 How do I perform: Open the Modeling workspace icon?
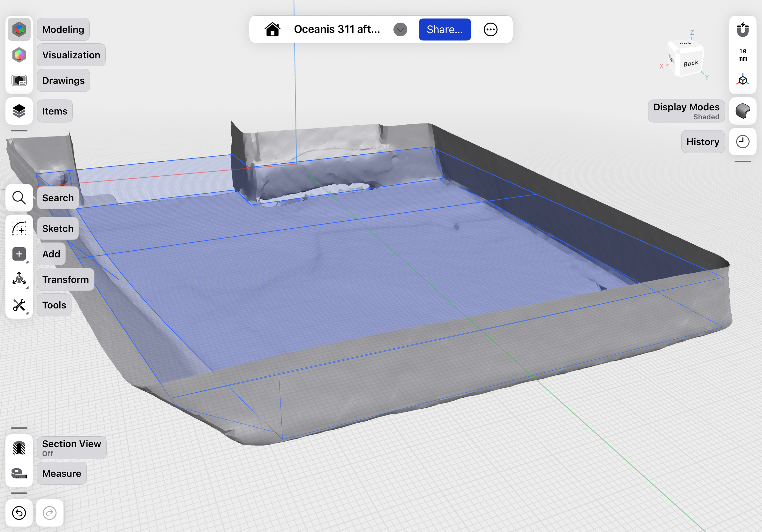[x=19, y=29]
